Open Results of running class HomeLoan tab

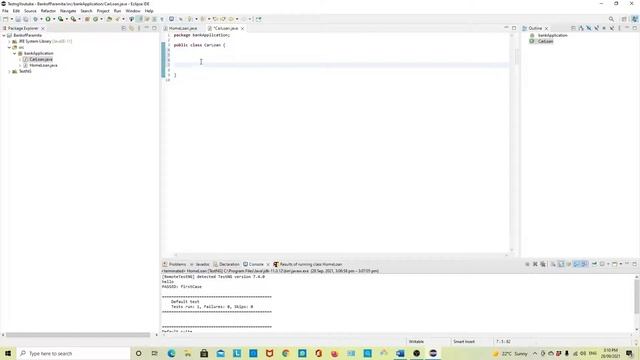[x=308, y=264]
